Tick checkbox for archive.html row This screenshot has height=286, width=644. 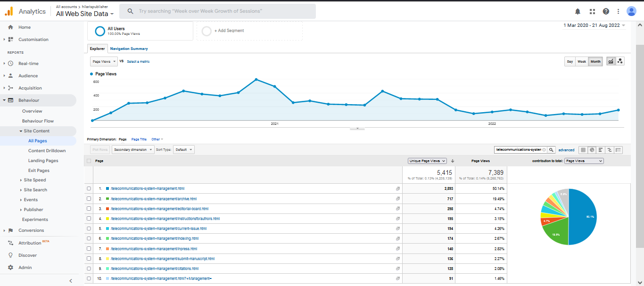click(89, 199)
